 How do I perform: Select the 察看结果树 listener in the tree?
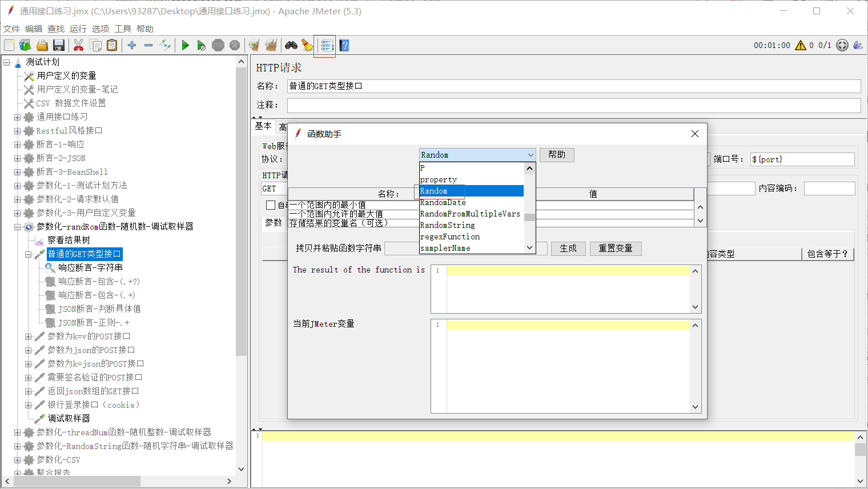[69, 241]
